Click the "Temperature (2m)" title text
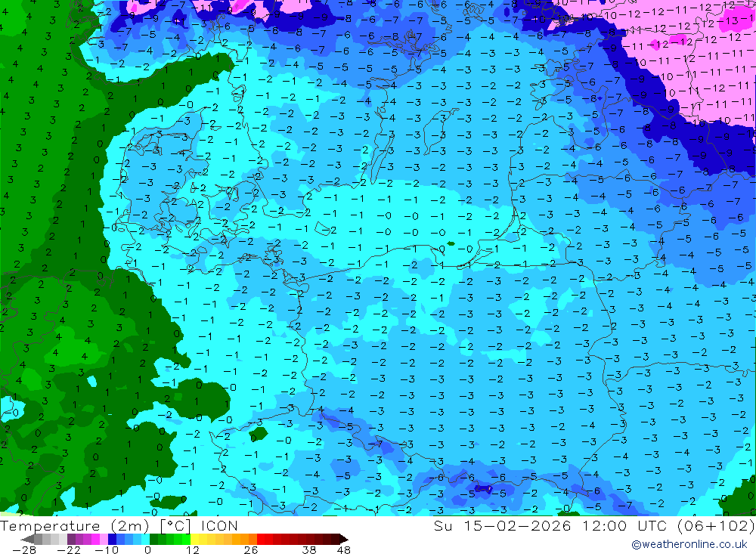 75,526
